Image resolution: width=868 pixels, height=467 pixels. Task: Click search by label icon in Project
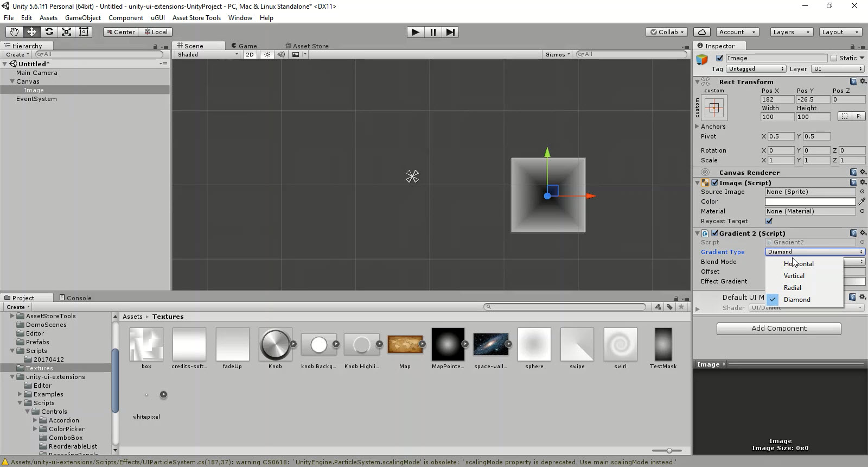tap(669, 307)
